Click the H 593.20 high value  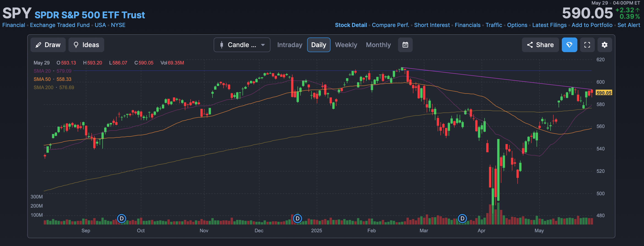pos(93,63)
